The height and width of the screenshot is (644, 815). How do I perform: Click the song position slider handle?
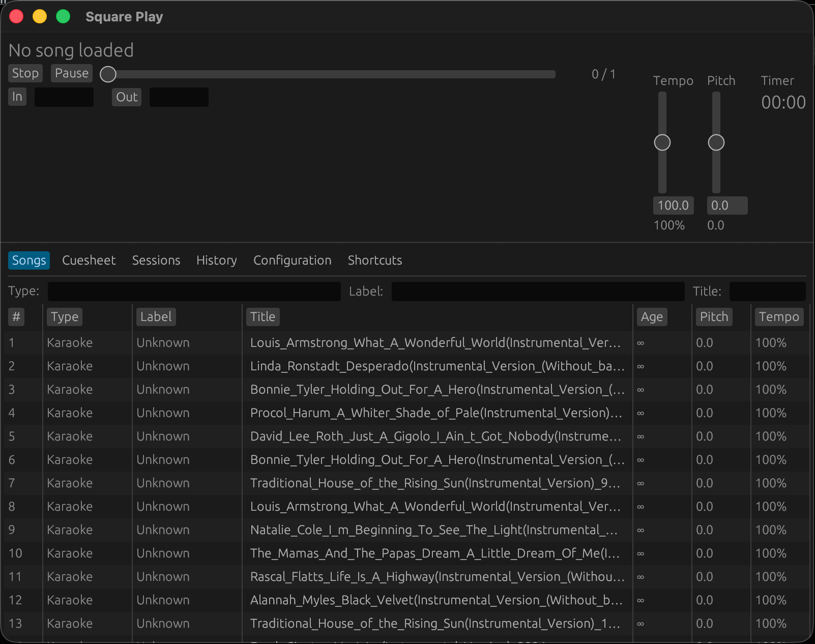click(108, 74)
